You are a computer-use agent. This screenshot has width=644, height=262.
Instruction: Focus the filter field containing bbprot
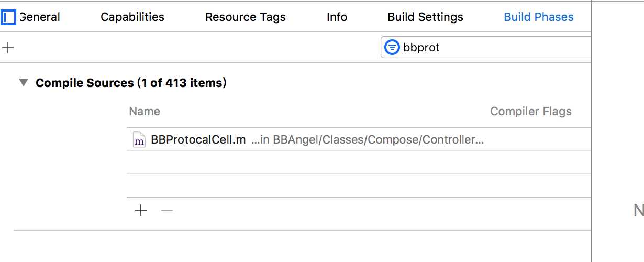click(x=486, y=47)
